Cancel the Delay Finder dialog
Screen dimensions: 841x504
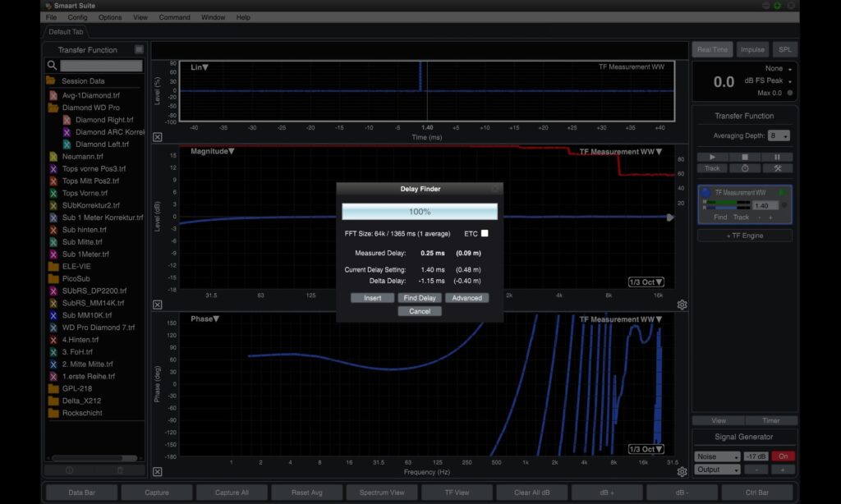(x=420, y=312)
